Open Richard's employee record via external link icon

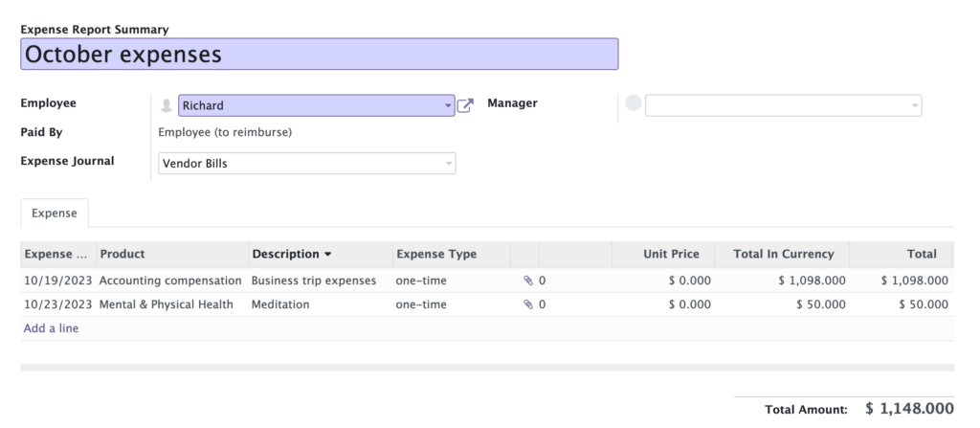(465, 105)
